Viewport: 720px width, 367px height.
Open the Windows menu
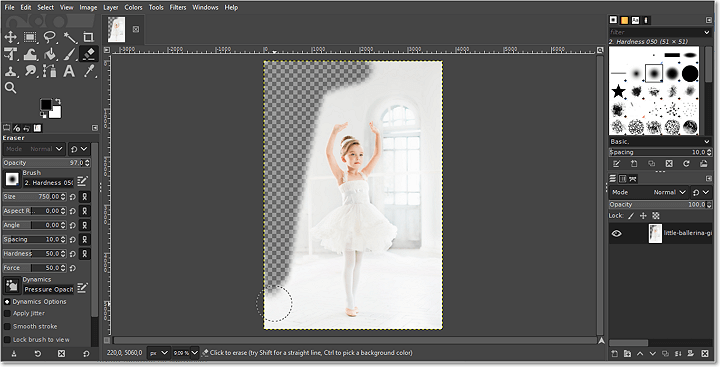point(205,7)
